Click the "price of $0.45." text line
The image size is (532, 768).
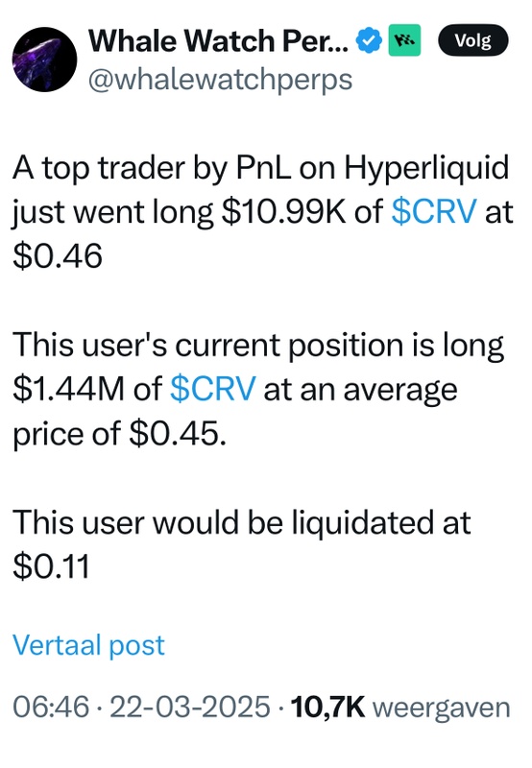[x=119, y=435]
